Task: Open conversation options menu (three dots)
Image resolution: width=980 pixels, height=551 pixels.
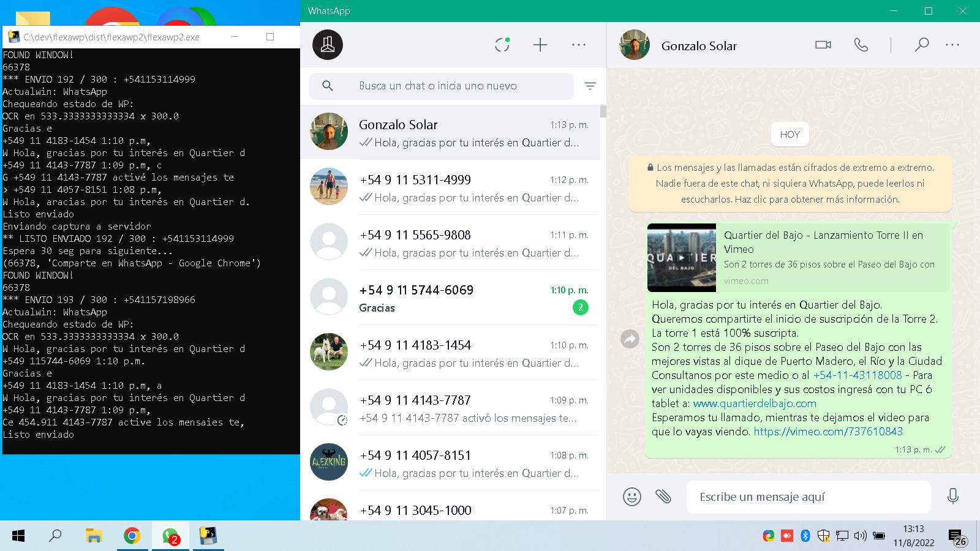Action: 952,45
